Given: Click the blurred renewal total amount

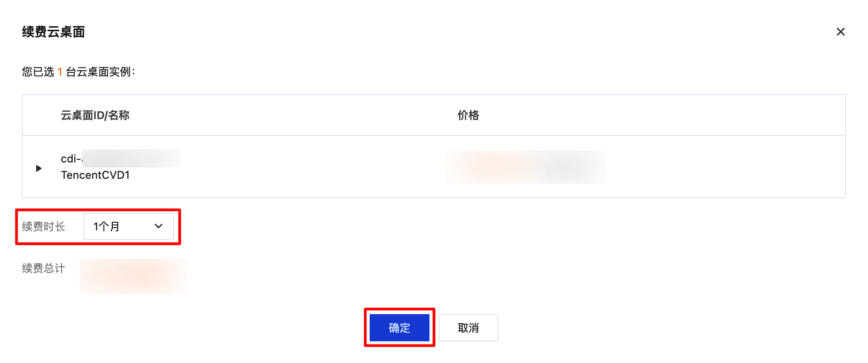Looking at the screenshot, I should pos(133,276).
